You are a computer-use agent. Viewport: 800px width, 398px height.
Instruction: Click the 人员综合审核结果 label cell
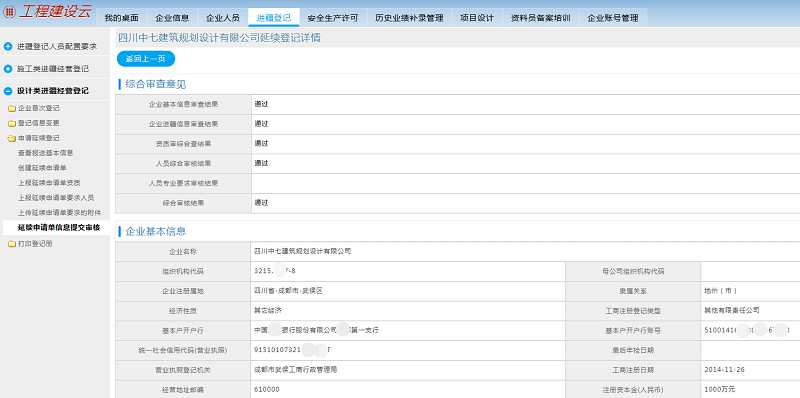(x=184, y=164)
